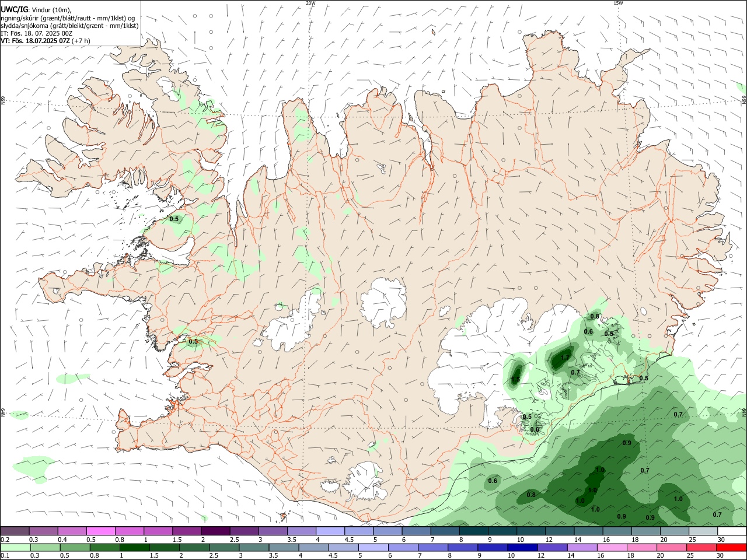747x560 pixels.
Task: Click the '0.5' value on the west coast near Borgarnes
Action: (x=193, y=341)
